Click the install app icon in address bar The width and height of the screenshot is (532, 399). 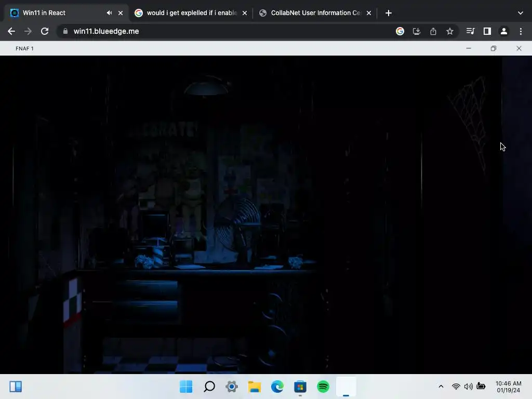417,31
